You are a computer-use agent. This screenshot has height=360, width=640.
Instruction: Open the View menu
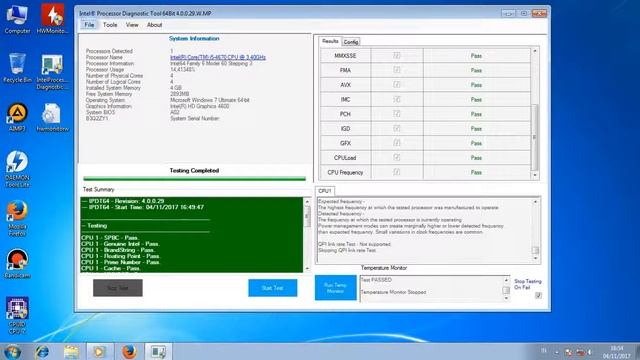click(132, 25)
